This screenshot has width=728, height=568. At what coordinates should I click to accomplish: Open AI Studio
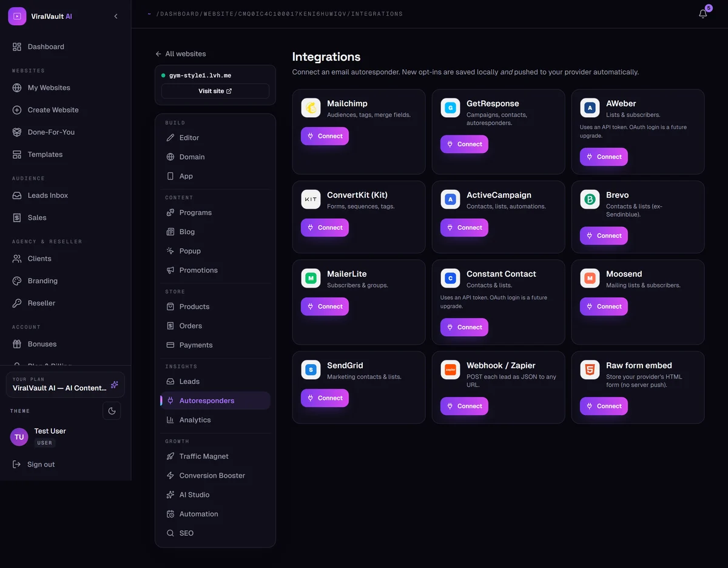pos(215,495)
